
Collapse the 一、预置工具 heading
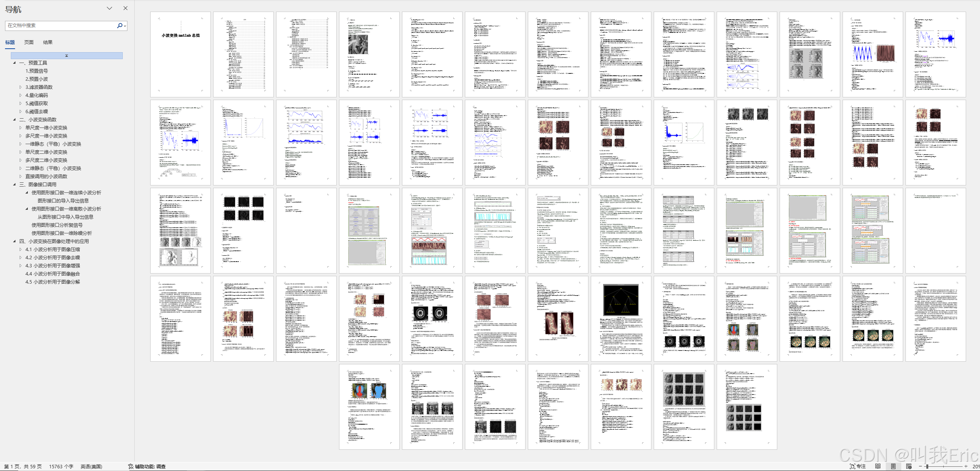(15, 63)
